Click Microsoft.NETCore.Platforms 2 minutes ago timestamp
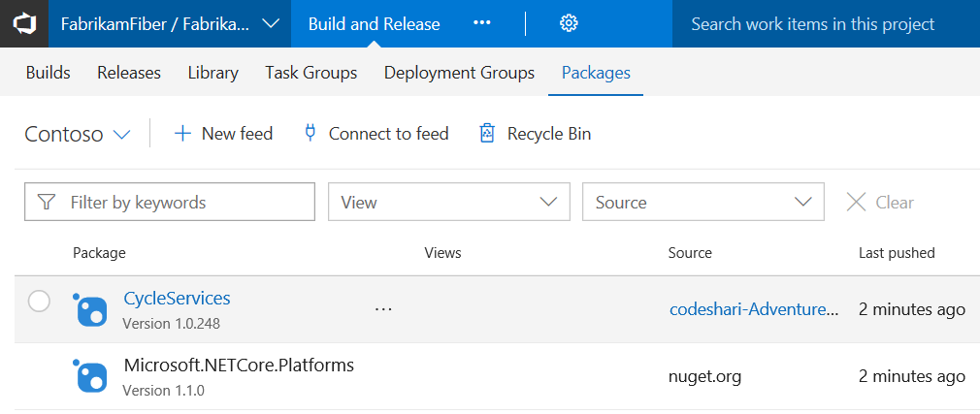The height and width of the screenshot is (414, 980). pos(912,376)
